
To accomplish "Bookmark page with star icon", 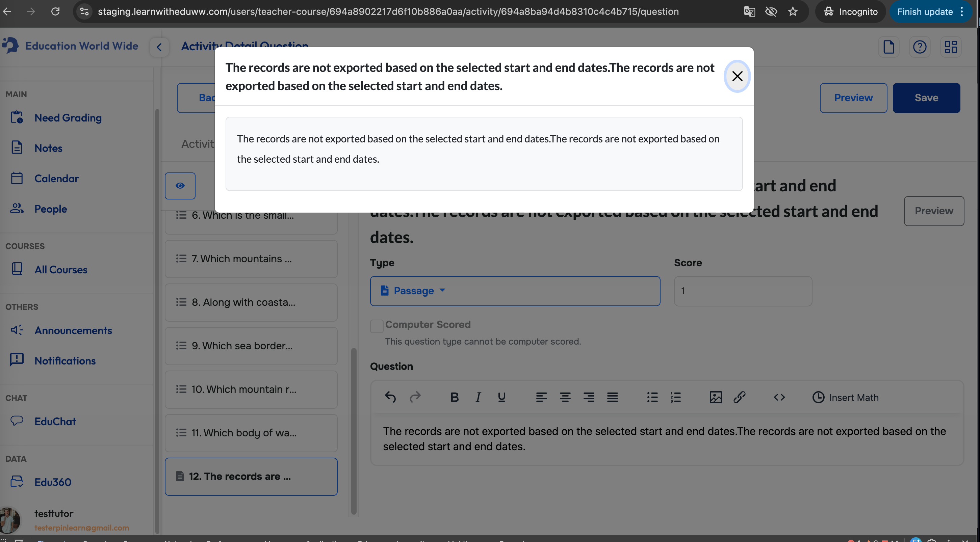I will pyautogui.click(x=793, y=12).
